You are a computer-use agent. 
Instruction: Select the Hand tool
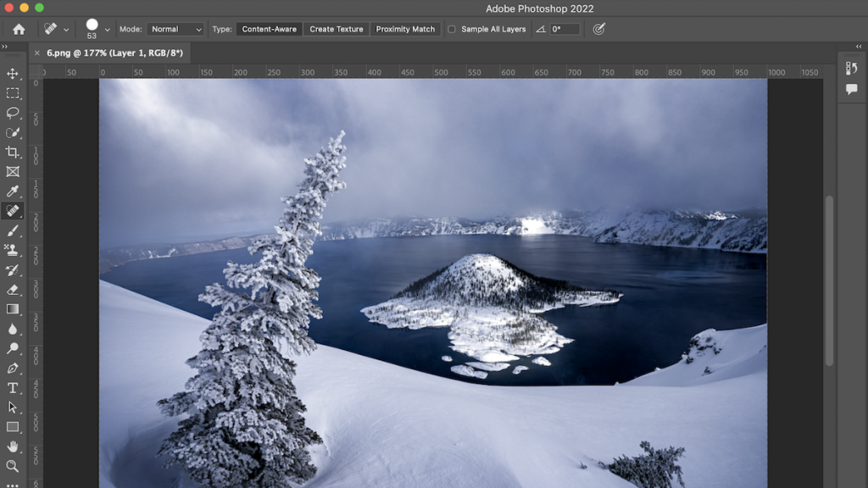click(13, 446)
